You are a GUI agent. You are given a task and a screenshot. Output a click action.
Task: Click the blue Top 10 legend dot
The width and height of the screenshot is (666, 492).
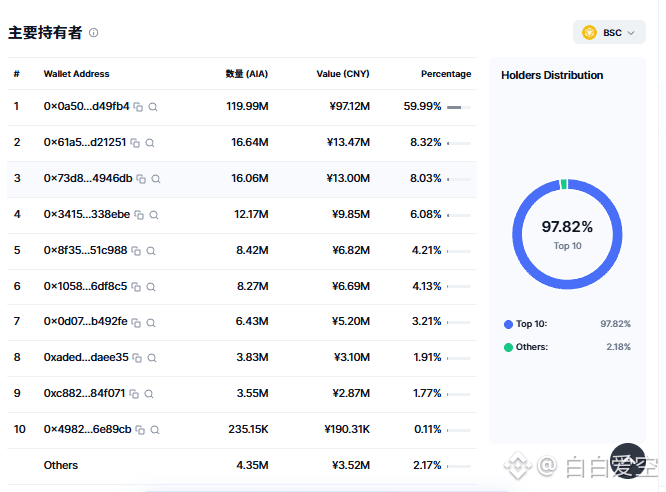(508, 324)
